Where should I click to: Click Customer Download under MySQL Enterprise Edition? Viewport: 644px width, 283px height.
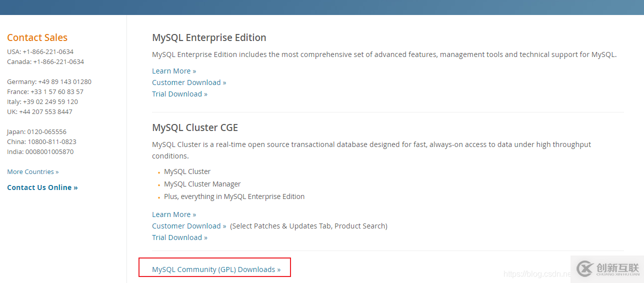189,82
